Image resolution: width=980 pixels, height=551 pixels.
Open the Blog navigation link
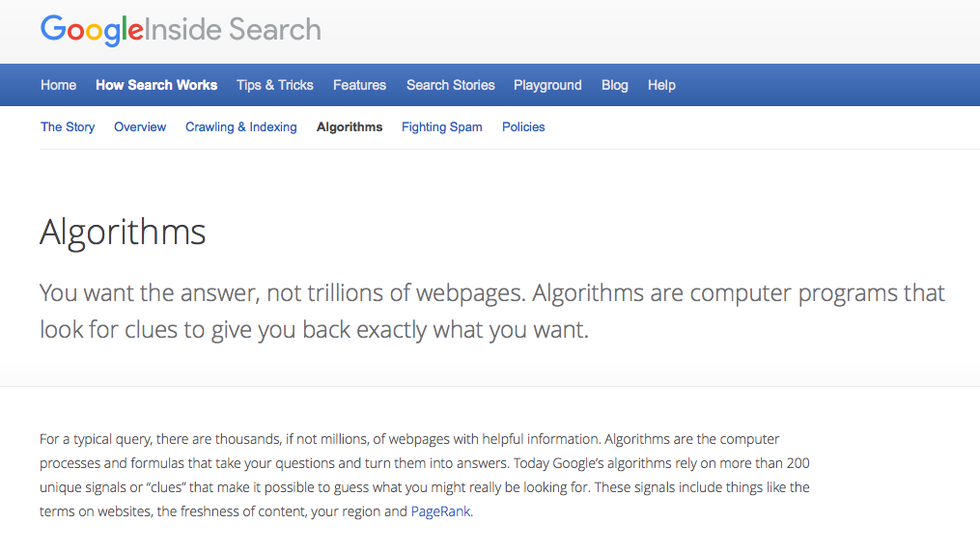[x=614, y=85]
